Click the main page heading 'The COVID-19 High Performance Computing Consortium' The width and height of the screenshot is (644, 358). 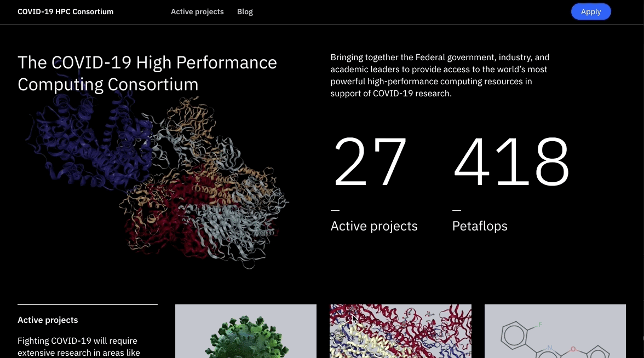click(x=147, y=73)
